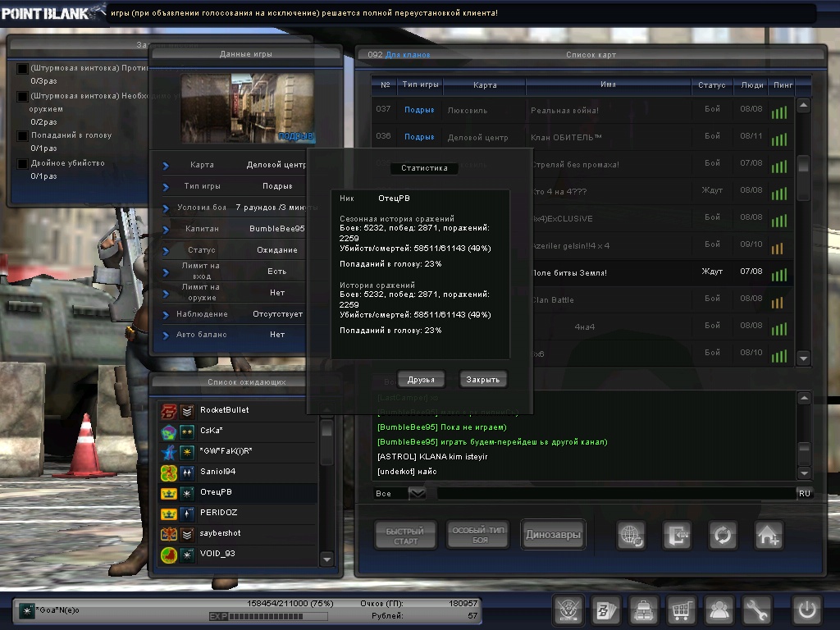Screen dimensions: 840x630
Task: Click the clan emblem icon in bottom bar
Action: point(568,610)
